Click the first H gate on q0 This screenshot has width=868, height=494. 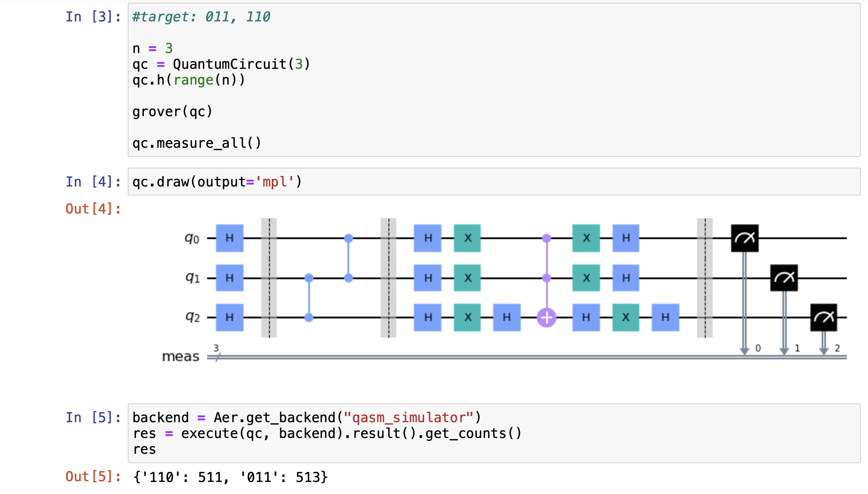(x=230, y=238)
